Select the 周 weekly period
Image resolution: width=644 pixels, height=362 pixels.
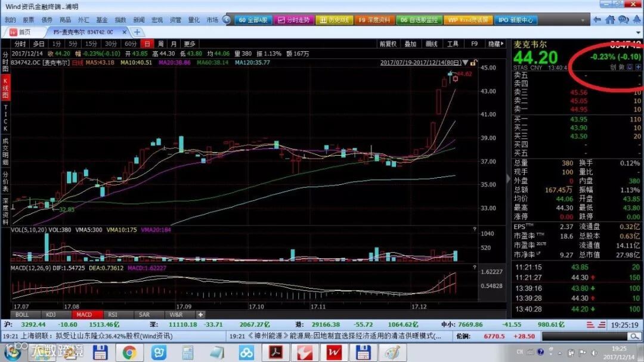(160, 44)
